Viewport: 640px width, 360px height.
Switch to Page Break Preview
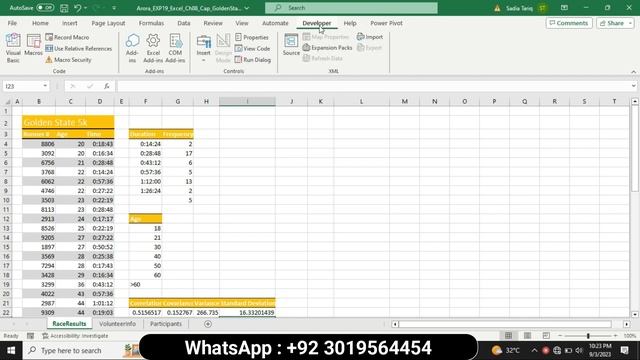coord(546,336)
